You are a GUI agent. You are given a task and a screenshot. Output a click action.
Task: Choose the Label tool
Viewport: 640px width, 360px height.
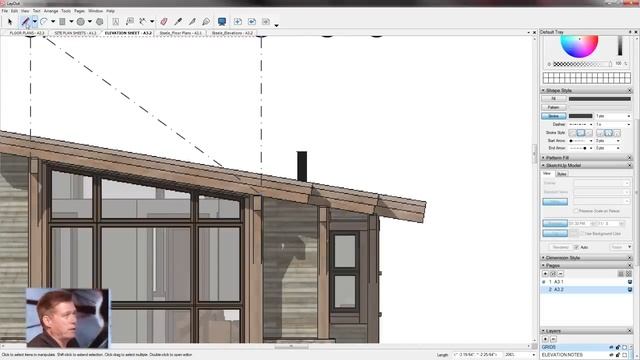coord(130,22)
